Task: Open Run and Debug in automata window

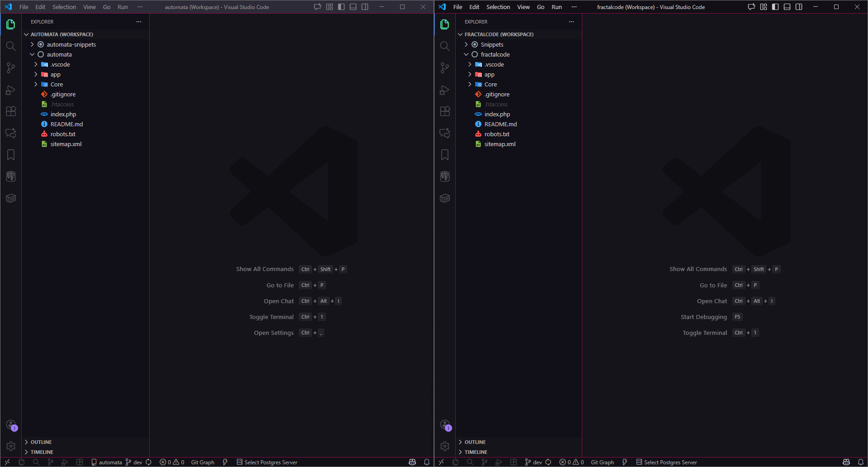Action: pyautogui.click(x=11, y=90)
